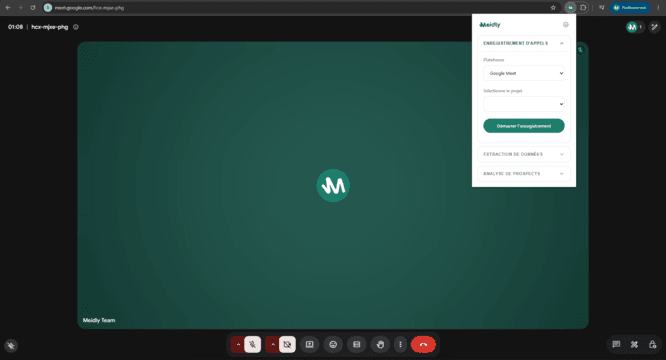Screen dimensions: 666x360
Task: Turn on captions icon
Action: [357, 344]
